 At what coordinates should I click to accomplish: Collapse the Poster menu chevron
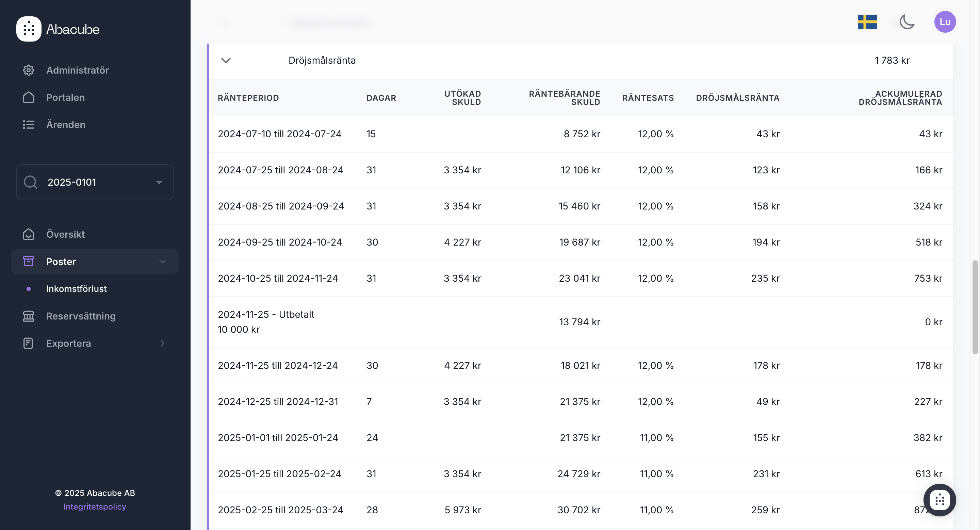[x=162, y=262]
